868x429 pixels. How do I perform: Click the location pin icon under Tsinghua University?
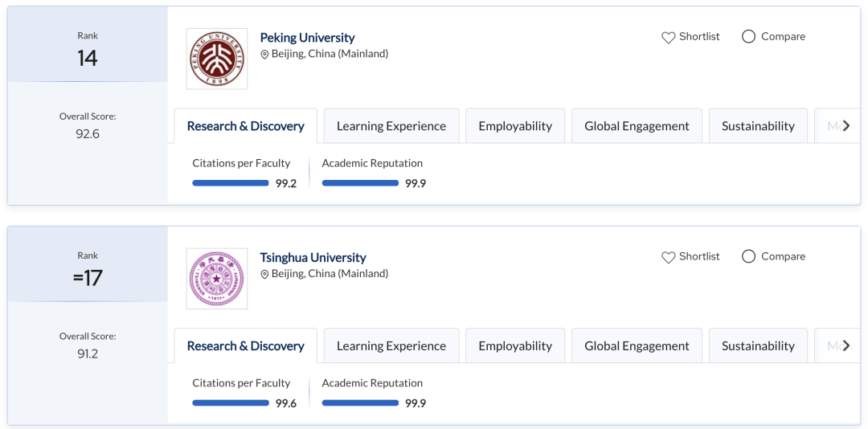point(264,274)
